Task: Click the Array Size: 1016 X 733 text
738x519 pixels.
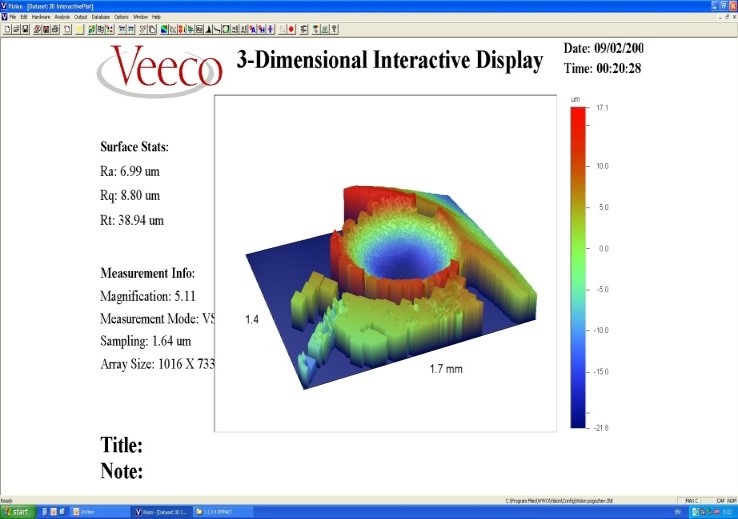Action: point(158,364)
